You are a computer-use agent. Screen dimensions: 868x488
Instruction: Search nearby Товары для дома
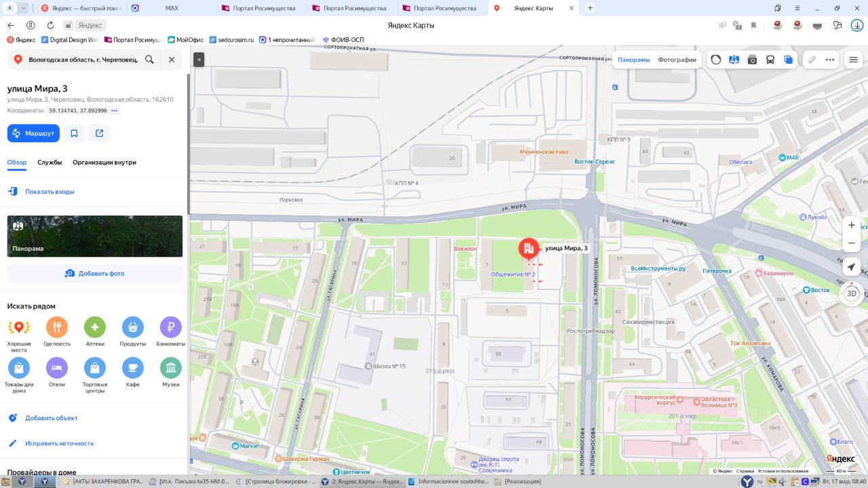[x=19, y=376]
